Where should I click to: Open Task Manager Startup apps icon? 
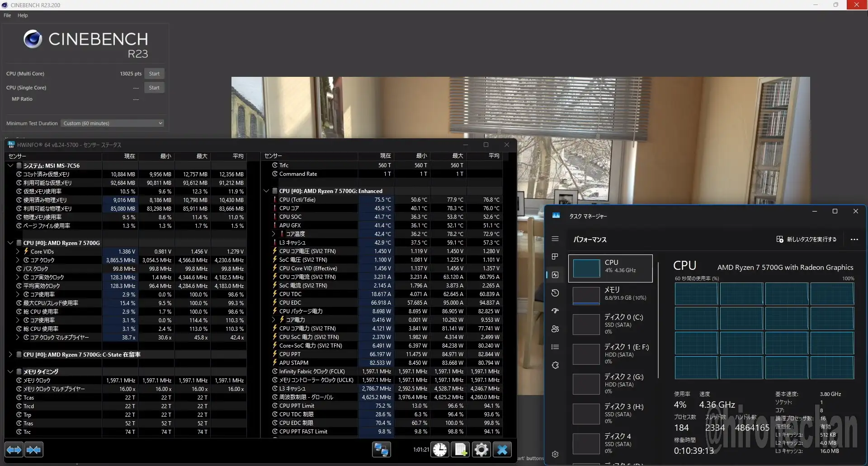coord(555,311)
